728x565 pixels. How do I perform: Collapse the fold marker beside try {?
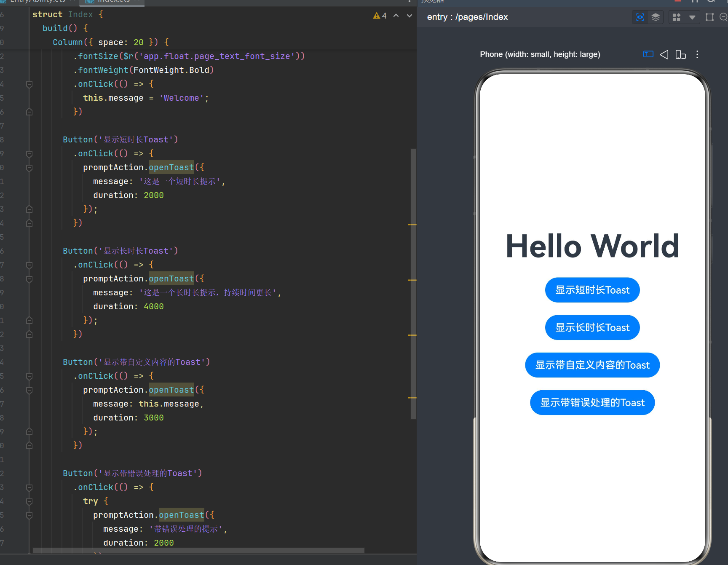(29, 501)
